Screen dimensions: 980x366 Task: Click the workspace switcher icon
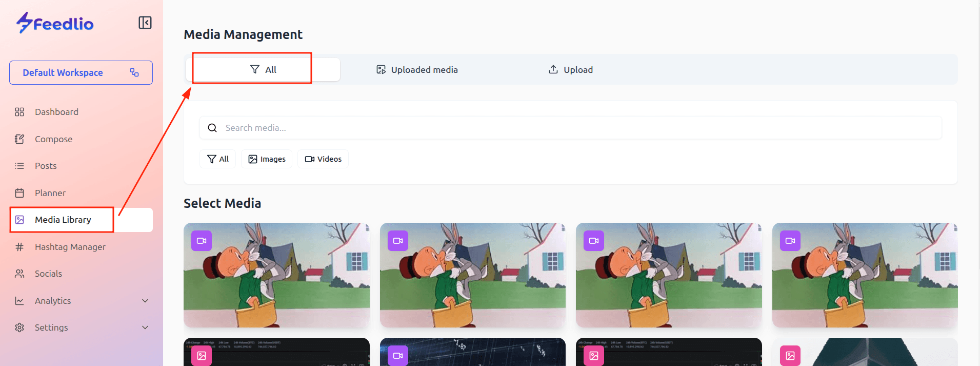134,72
